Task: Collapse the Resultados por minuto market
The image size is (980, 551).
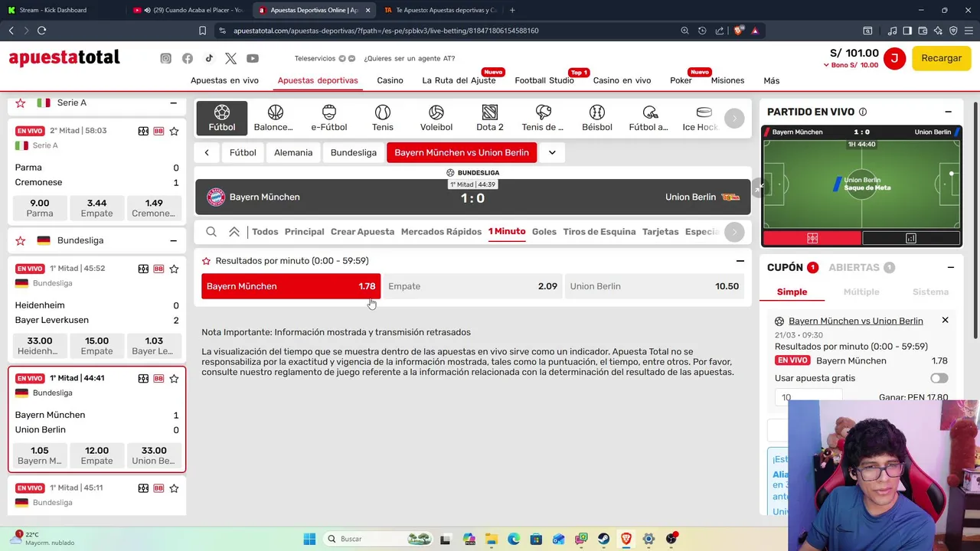Action: coord(740,261)
